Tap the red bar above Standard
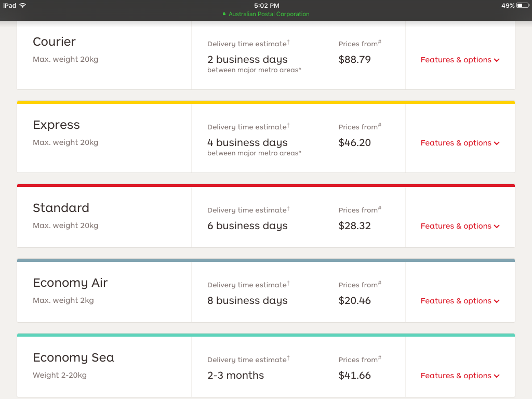This screenshot has height=399, width=532. click(x=266, y=185)
